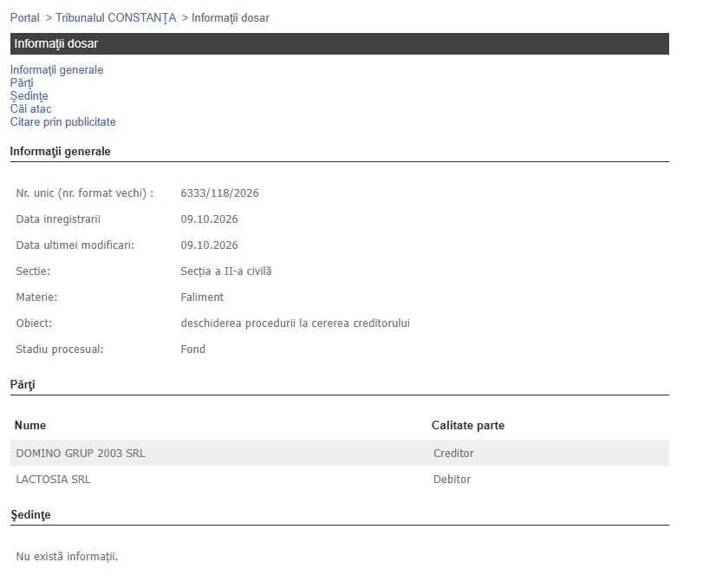This screenshot has width=716, height=588.
Task: Click the Materie label
Action: [36, 297]
